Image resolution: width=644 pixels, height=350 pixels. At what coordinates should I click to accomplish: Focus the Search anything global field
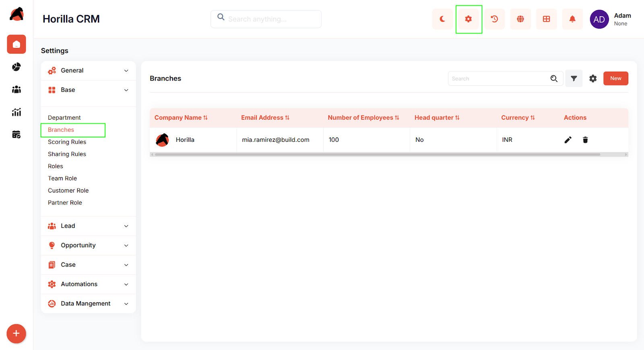tap(266, 19)
